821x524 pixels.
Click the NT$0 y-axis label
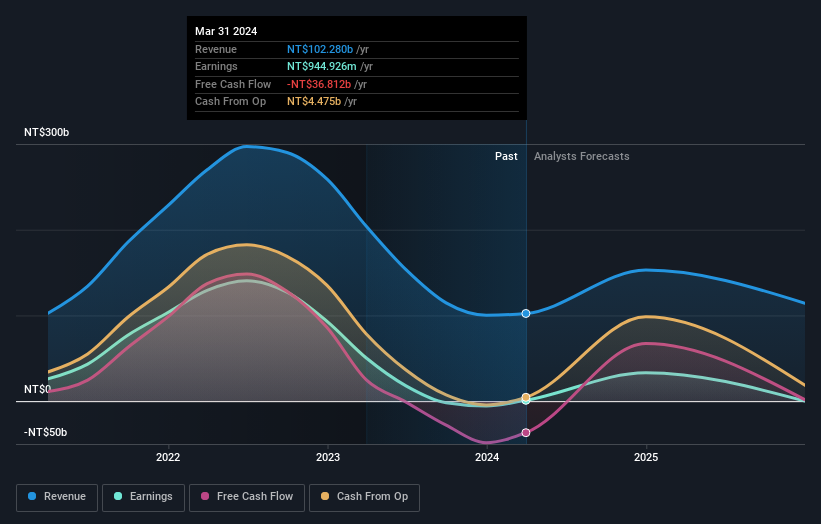pyautogui.click(x=37, y=389)
